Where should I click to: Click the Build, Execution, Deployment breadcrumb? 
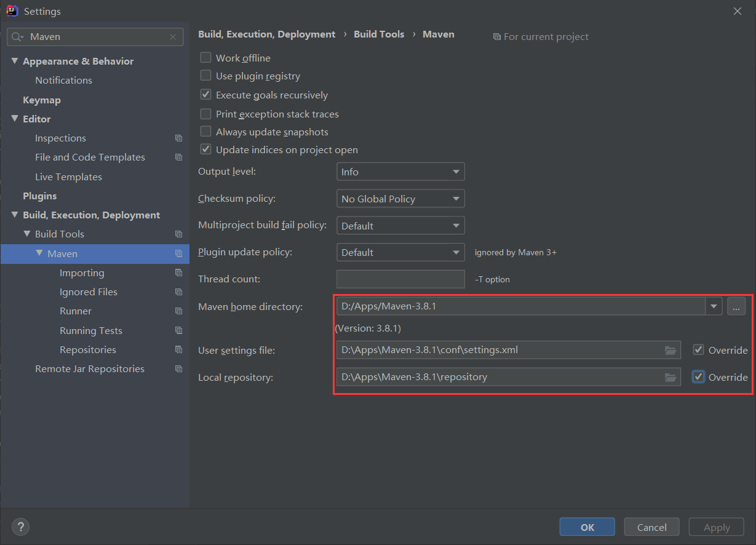pyautogui.click(x=267, y=34)
